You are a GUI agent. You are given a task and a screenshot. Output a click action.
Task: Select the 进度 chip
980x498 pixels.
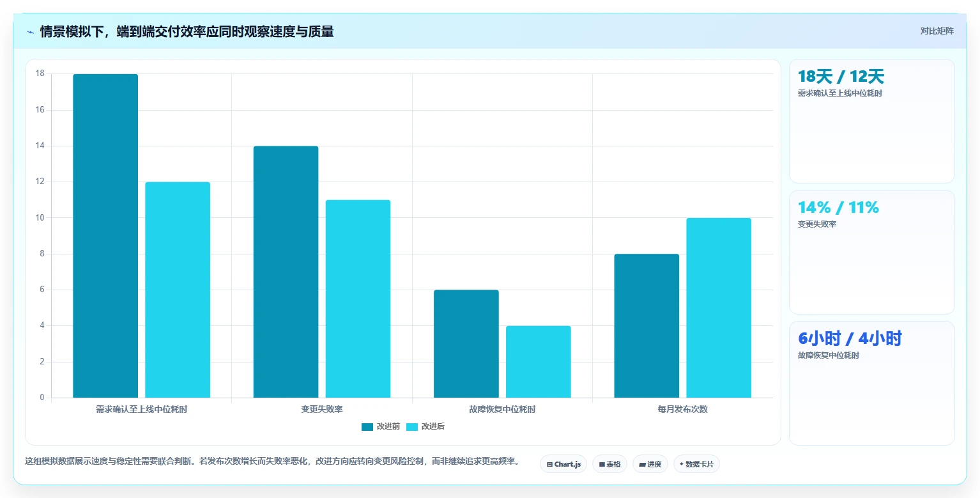coord(650,464)
